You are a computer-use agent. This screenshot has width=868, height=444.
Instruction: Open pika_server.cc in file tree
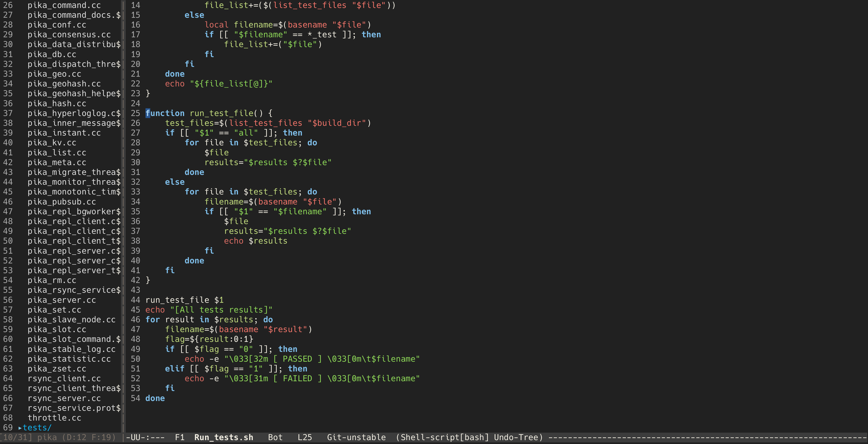click(x=61, y=300)
